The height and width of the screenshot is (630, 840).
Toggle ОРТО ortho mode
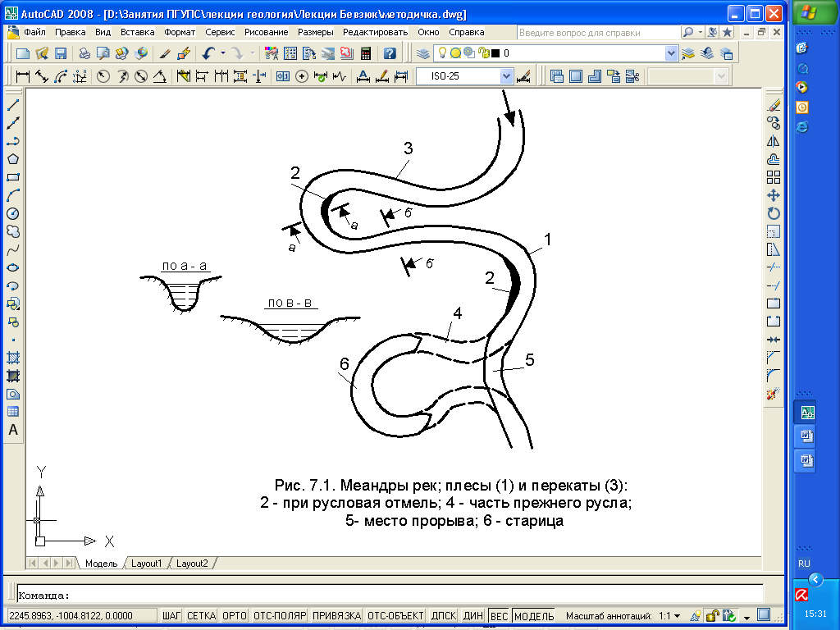[x=234, y=615]
